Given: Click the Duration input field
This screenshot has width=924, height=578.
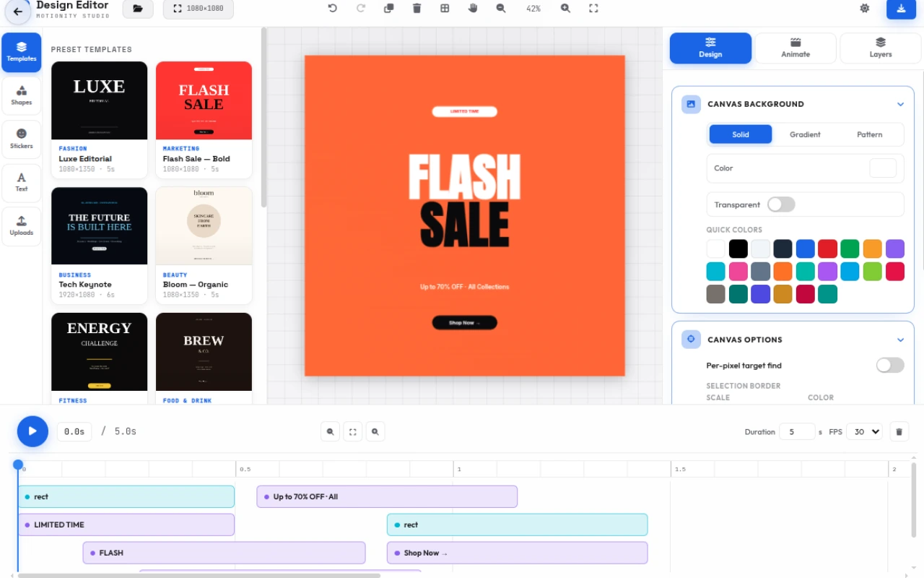Looking at the screenshot, I should pyautogui.click(x=797, y=431).
